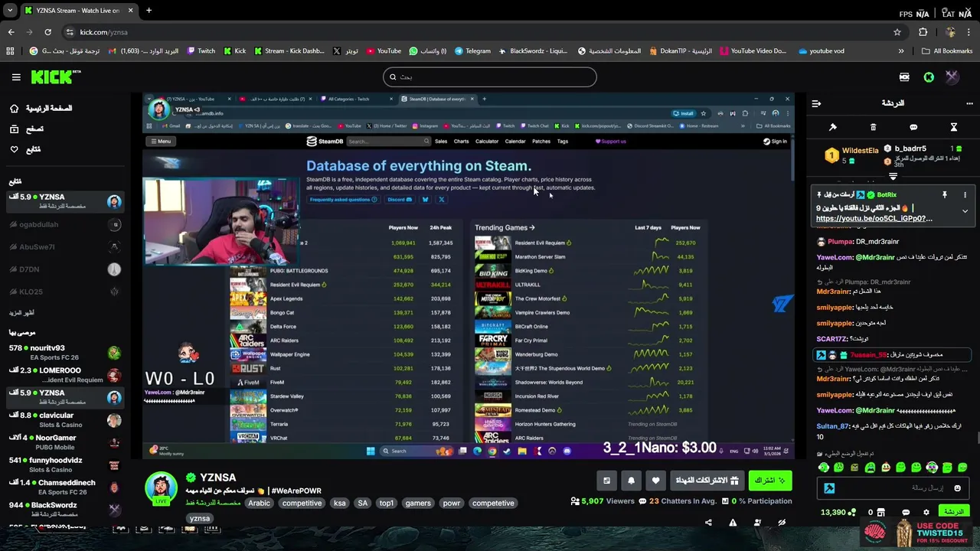Unpin the BotRix pinned message
The width and height of the screenshot is (980, 551).
(x=945, y=195)
